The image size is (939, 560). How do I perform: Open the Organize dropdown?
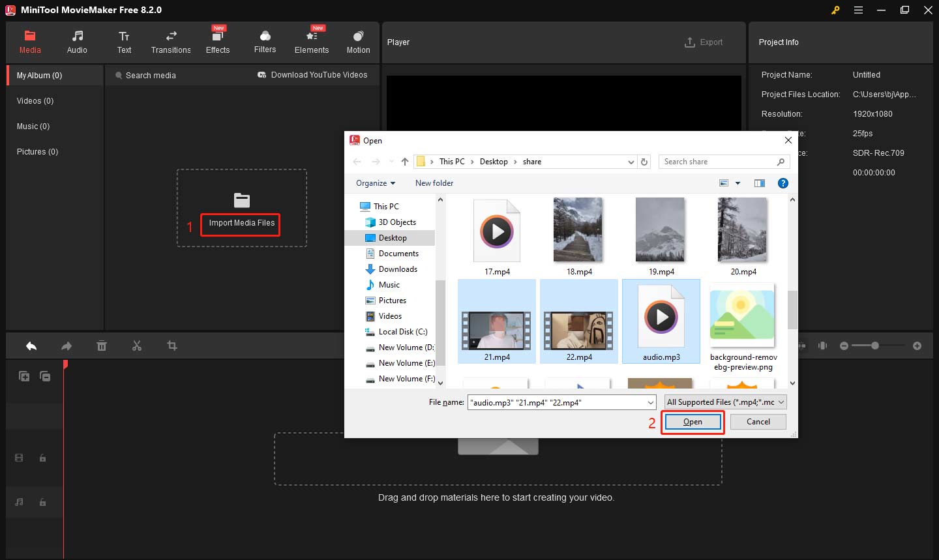click(x=376, y=183)
